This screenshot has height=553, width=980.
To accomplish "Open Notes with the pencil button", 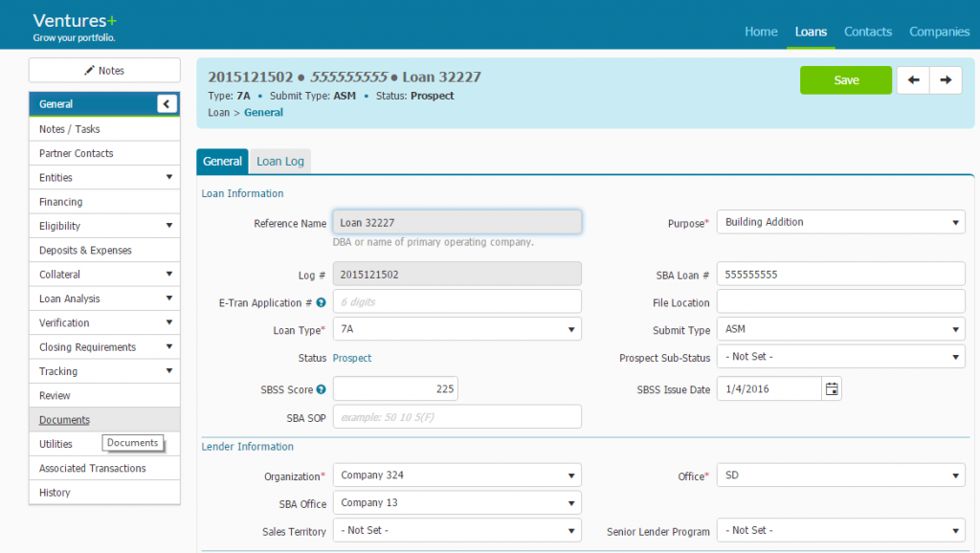I will click(x=104, y=71).
